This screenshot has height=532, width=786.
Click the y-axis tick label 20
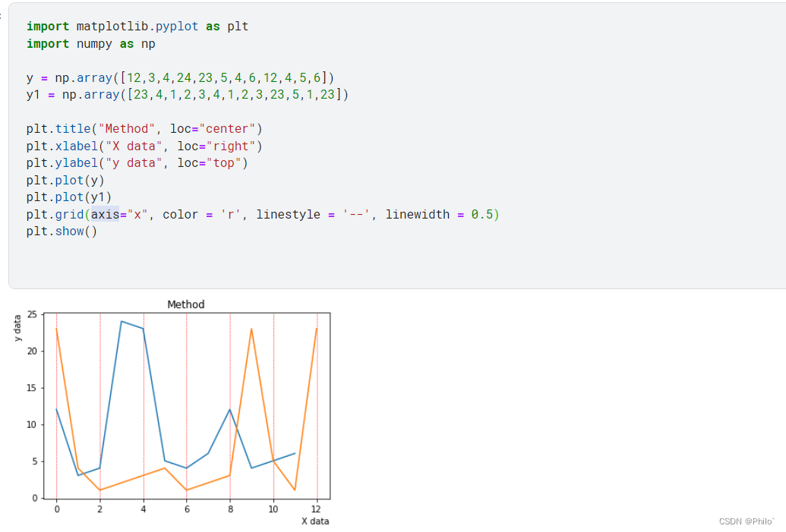click(x=32, y=351)
